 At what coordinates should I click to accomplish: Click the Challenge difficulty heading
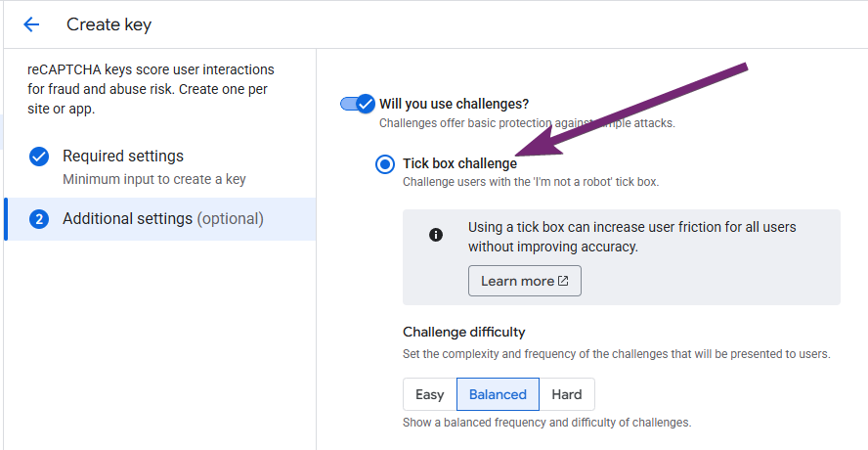click(463, 332)
